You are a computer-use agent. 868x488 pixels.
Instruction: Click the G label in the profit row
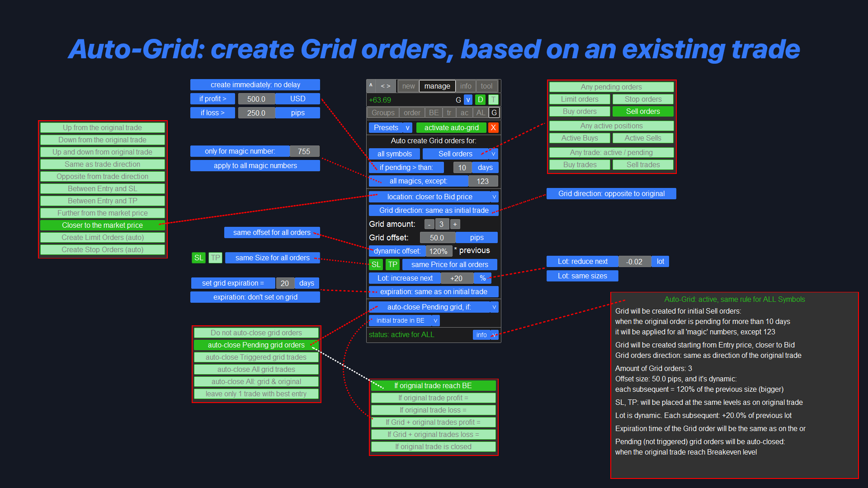[458, 100]
